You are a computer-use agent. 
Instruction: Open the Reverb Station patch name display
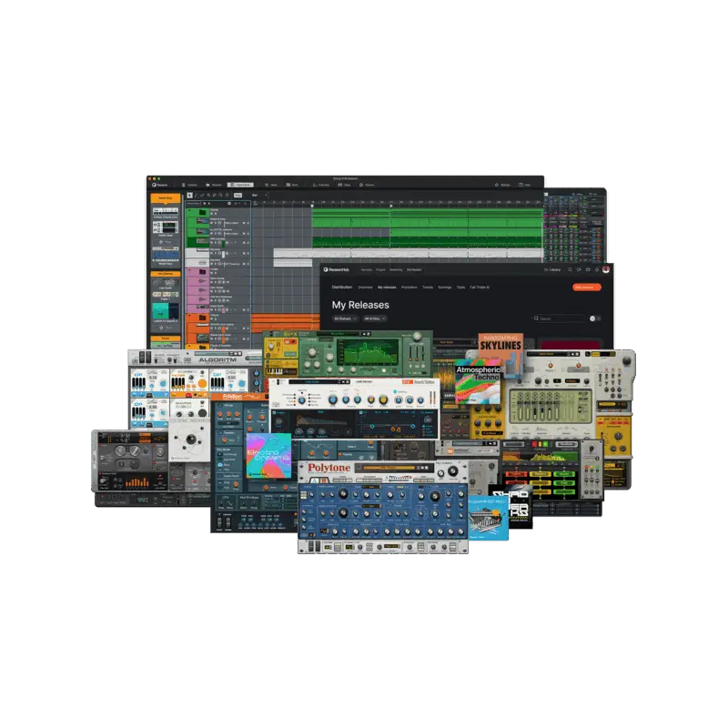point(319,381)
